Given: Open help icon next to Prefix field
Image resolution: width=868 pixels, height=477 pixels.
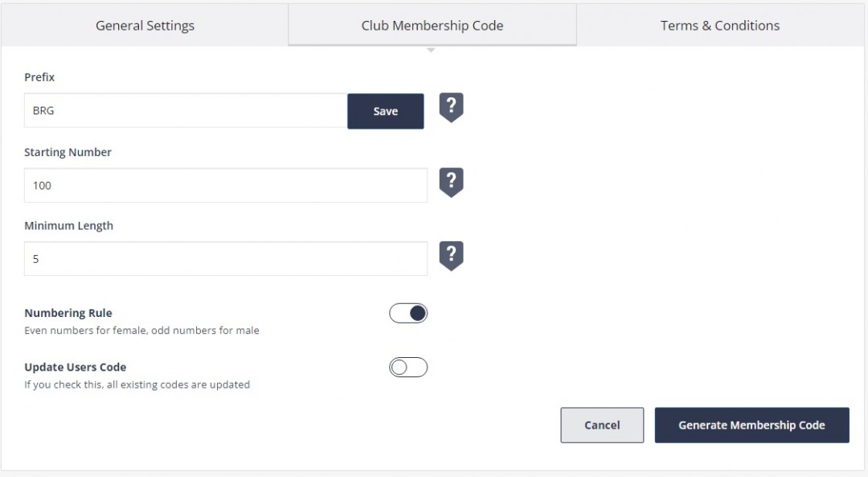Looking at the screenshot, I should pos(451,108).
